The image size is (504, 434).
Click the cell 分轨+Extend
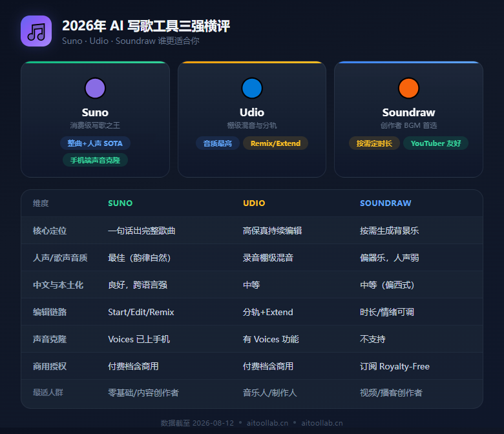pos(268,312)
